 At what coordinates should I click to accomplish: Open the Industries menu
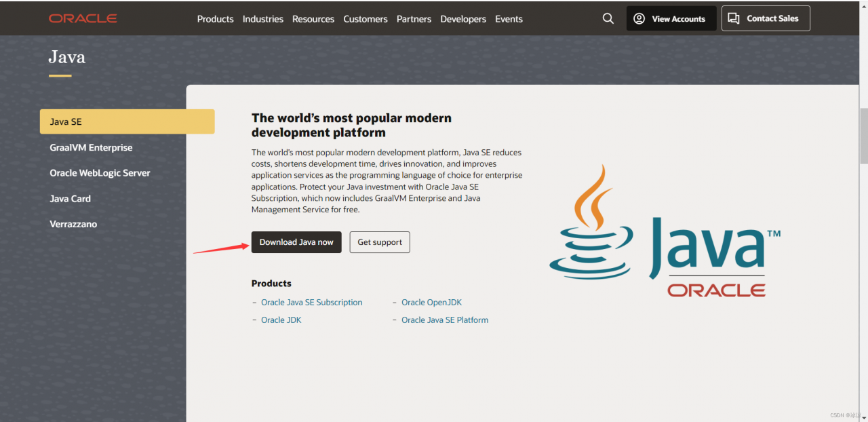click(263, 19)
